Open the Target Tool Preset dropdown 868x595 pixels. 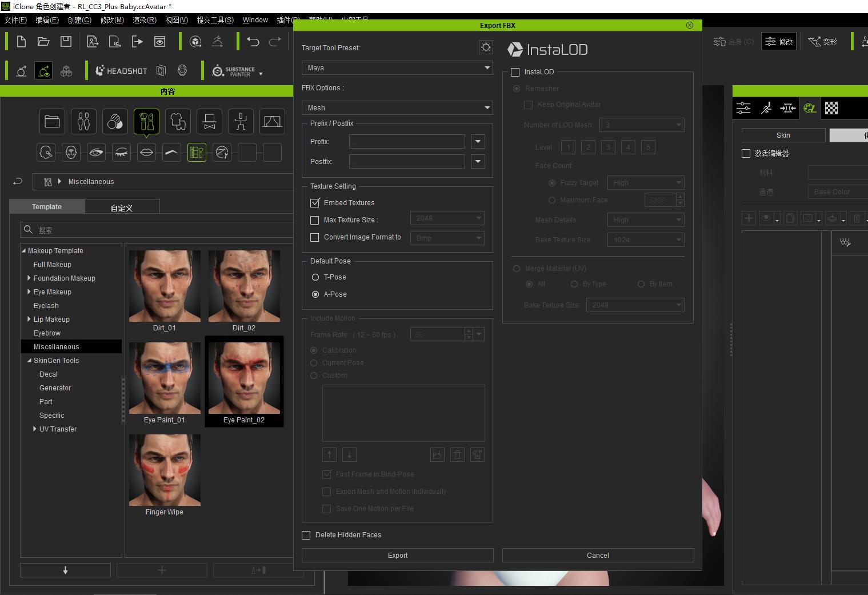pos(397,68)
